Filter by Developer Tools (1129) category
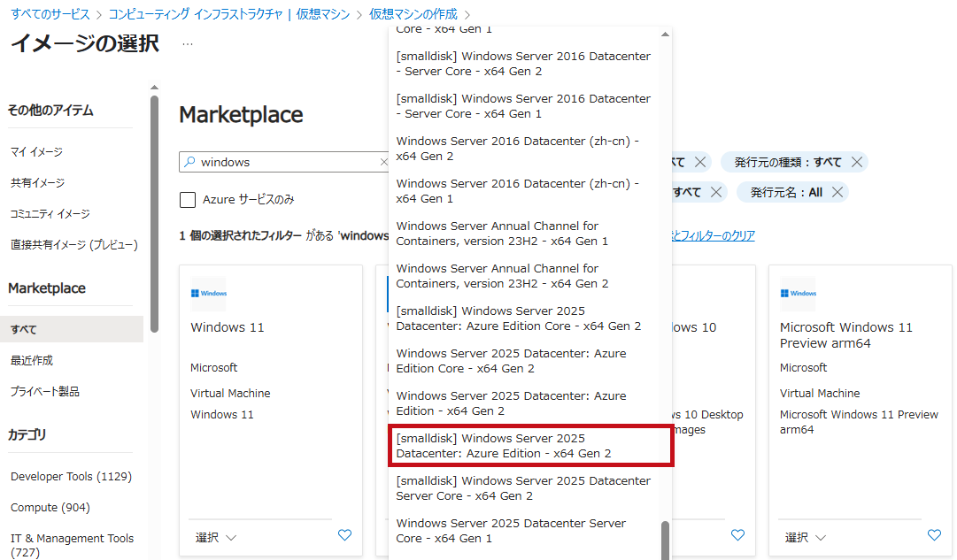 71,477
